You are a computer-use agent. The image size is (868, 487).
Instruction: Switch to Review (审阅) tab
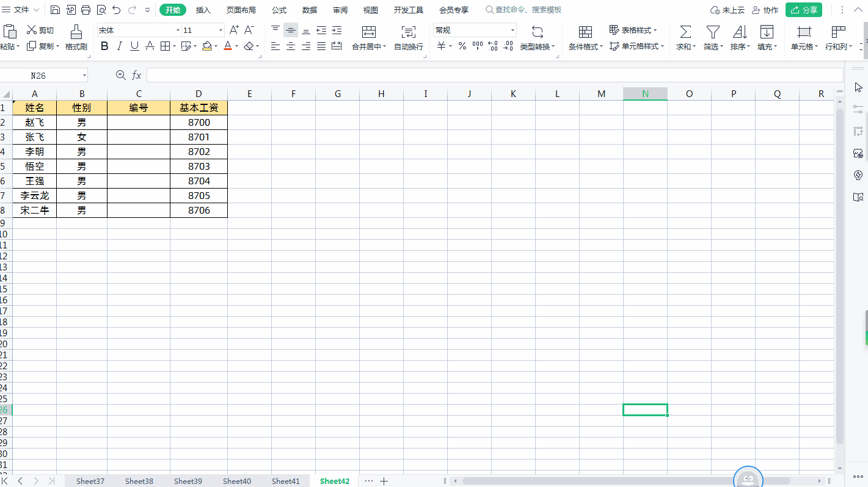[x=340, y=10]
